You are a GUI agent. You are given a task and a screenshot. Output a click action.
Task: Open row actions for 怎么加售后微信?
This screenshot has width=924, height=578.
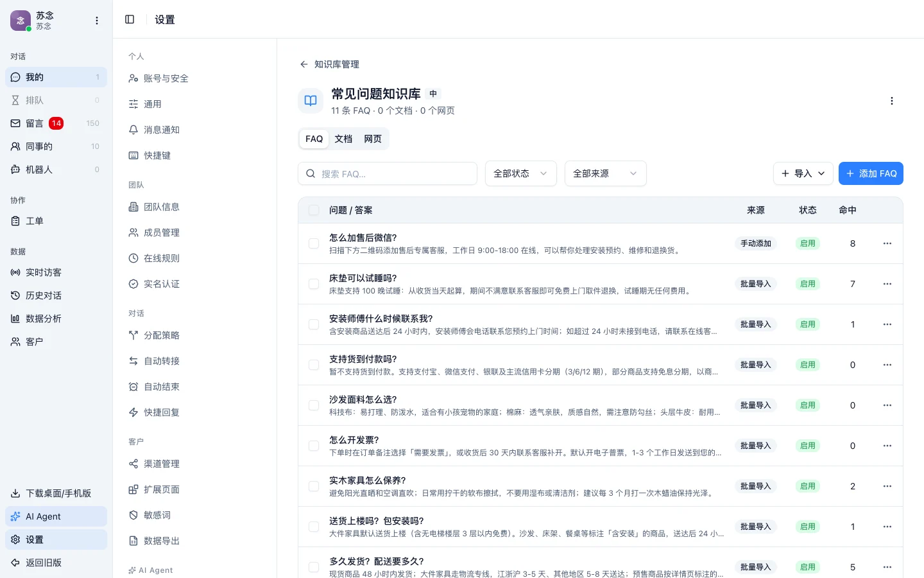click(887, 243)
